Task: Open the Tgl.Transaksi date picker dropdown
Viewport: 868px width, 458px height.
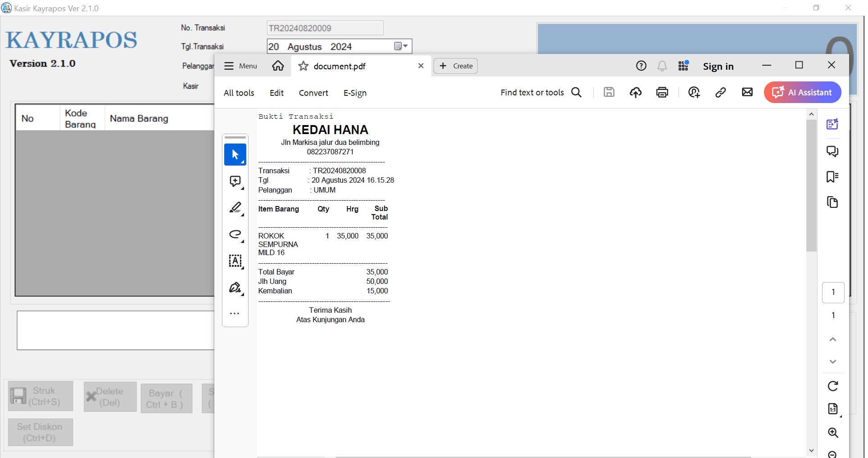Action: (x=401, y=46)
